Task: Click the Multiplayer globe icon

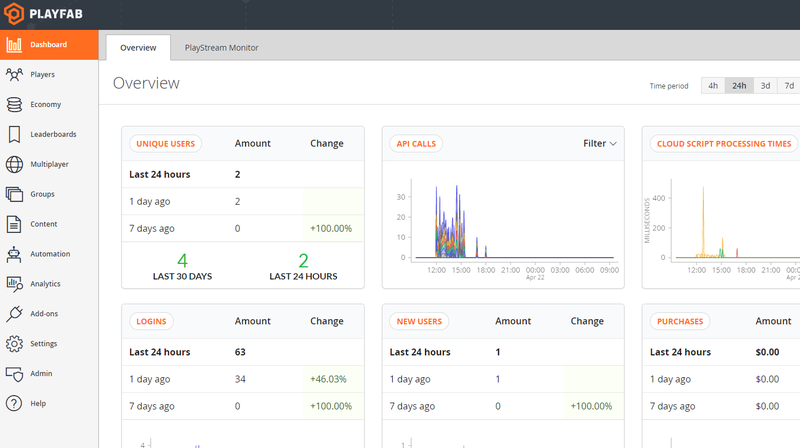Action: tap(14, 164)
